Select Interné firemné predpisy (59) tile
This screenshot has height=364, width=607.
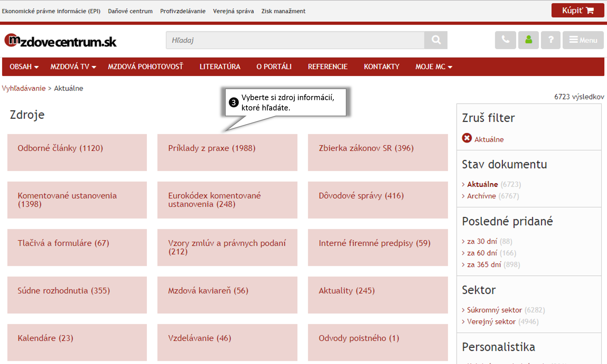click(378, 247)
